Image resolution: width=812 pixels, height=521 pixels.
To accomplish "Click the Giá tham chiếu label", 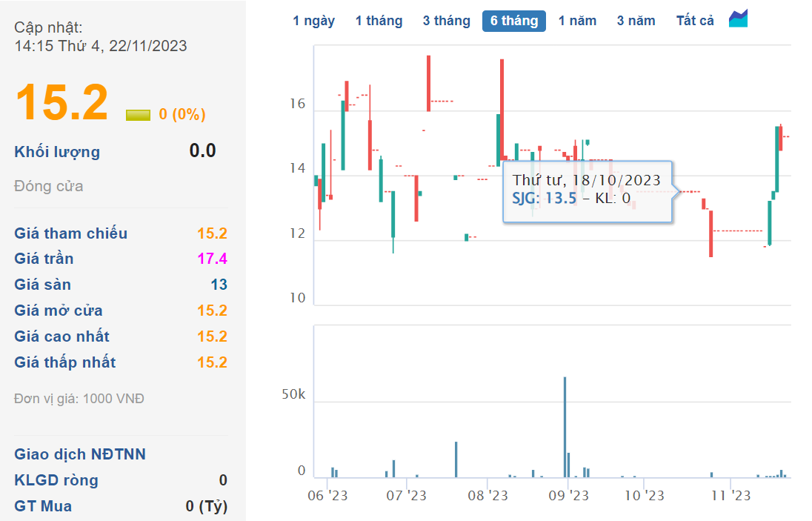I will (71, 233).
